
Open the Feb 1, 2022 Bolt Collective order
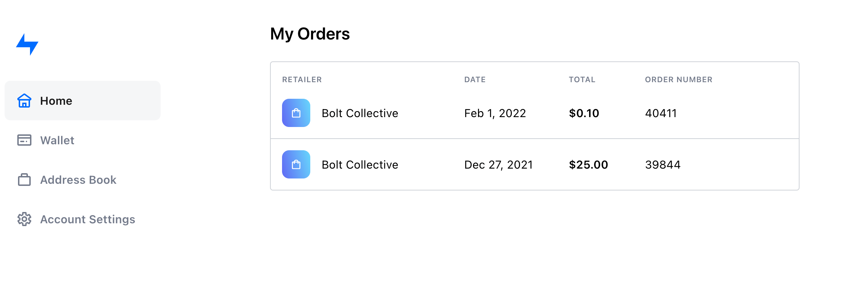[360, 113]
